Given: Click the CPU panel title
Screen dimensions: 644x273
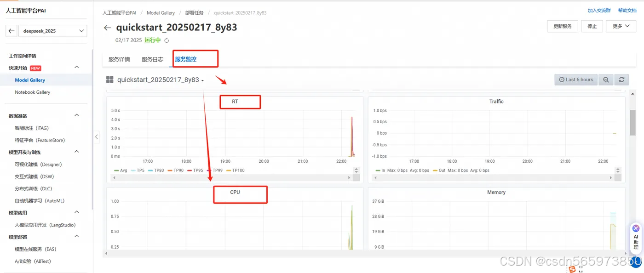Looking at the screenshot, I should coord(235,192).
